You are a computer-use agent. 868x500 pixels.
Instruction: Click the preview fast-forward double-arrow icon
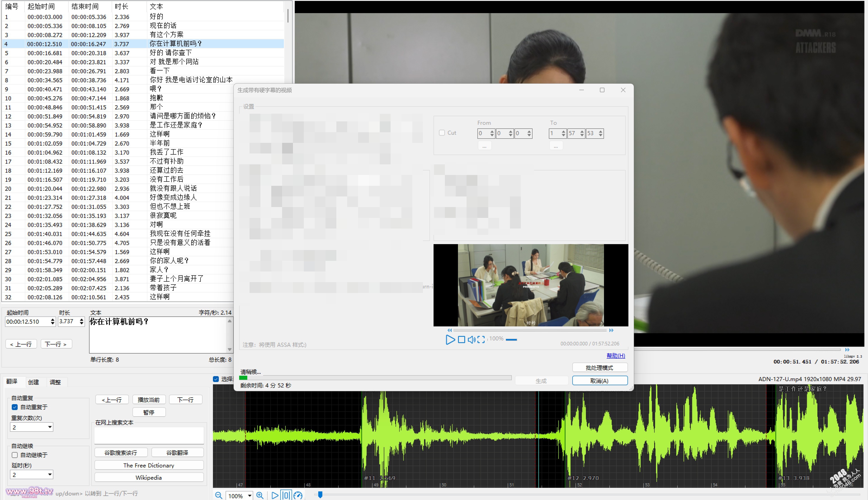pos(611,330)
